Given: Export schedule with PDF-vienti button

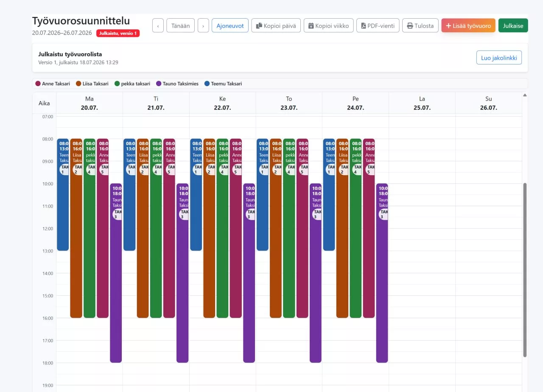Looking at the screenshot, I should (x=378, y=25).
